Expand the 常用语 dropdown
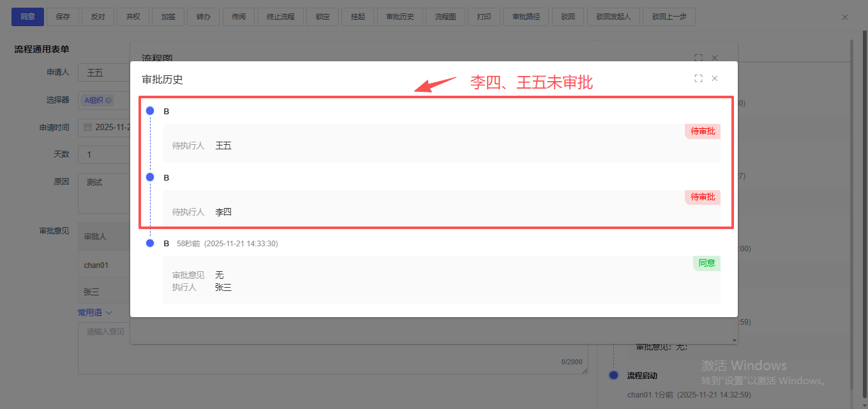 coord(94,313)
